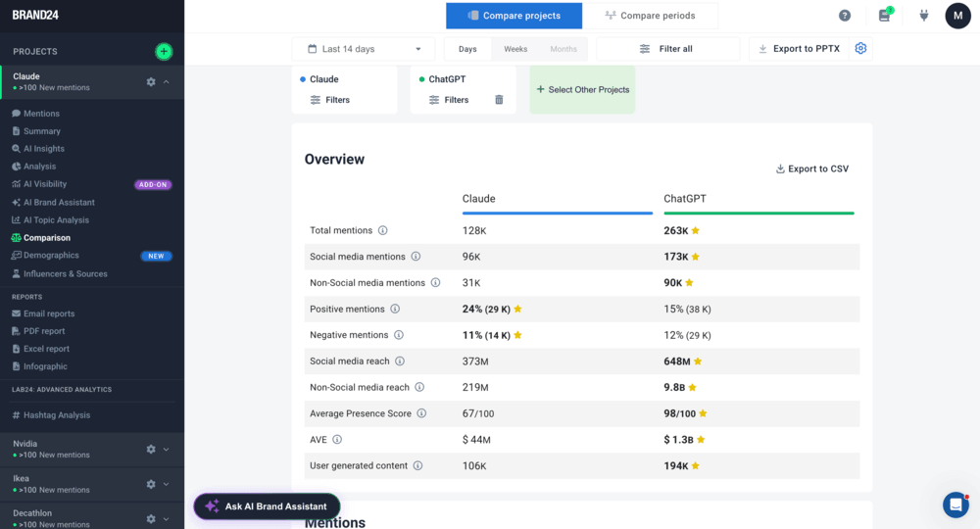Viewport: 980px width, 529px height.
Task: Open the help question mark icon
Action: click(845, 16)
